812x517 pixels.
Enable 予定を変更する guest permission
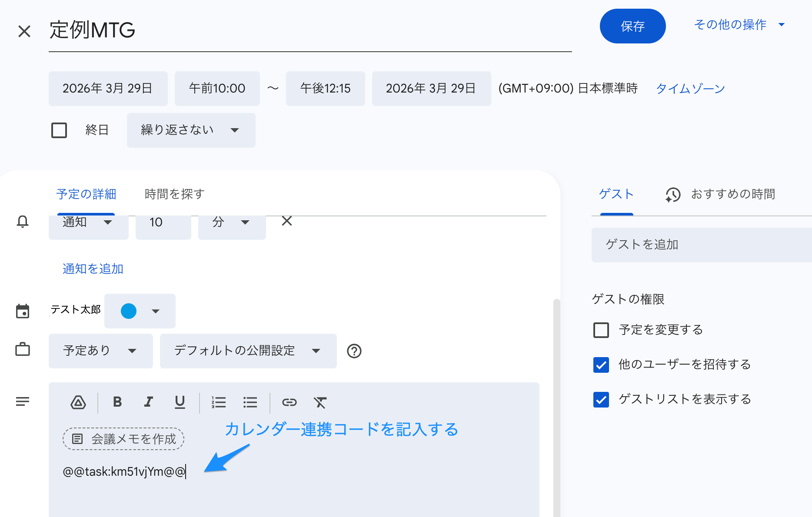tap(601, 330)
